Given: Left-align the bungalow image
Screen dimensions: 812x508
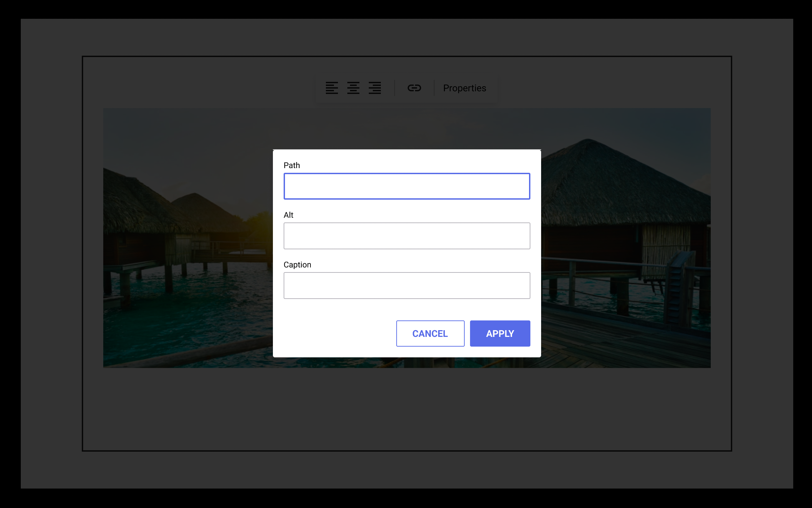Looking at the screenshot, I should click(x=332, y=88).
